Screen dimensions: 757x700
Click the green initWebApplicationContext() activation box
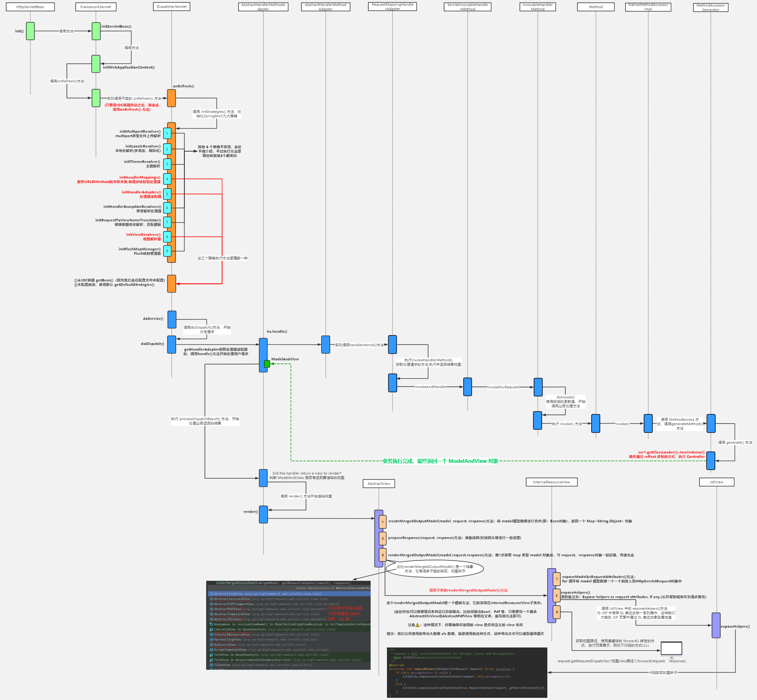(x=96, y=64)
